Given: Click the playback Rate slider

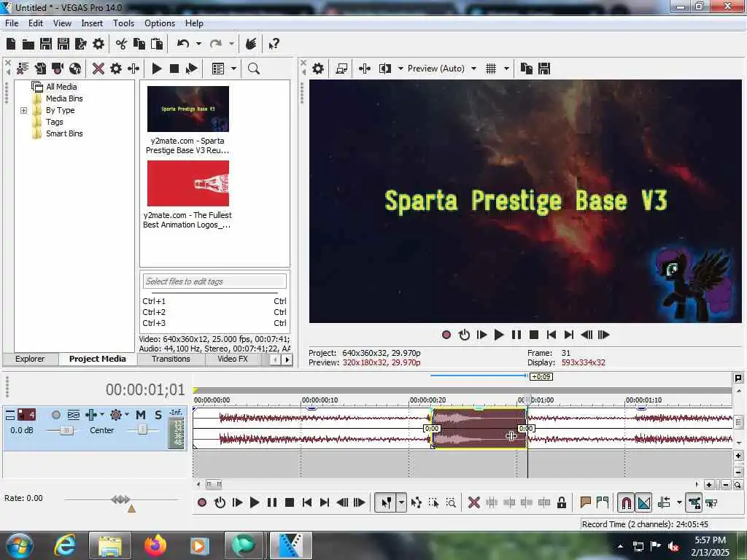Looking at the screenshot, I should coord(120,499).
